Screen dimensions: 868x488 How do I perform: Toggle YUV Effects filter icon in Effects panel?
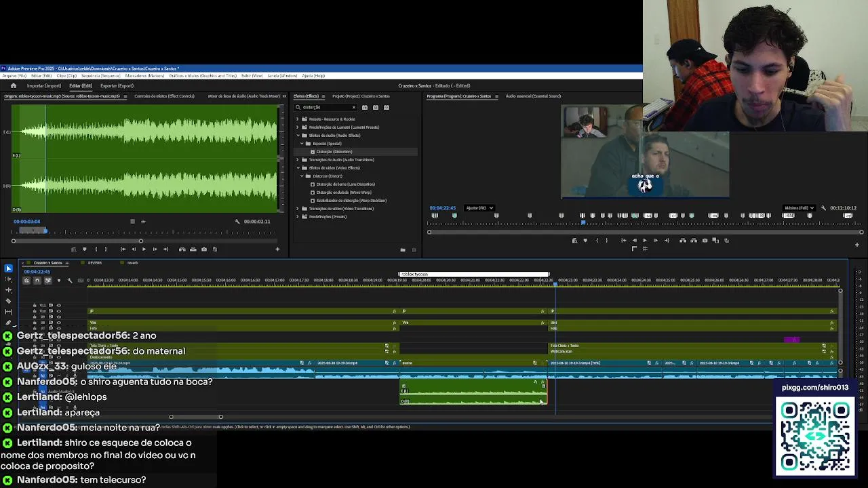(x=386, y=107)
